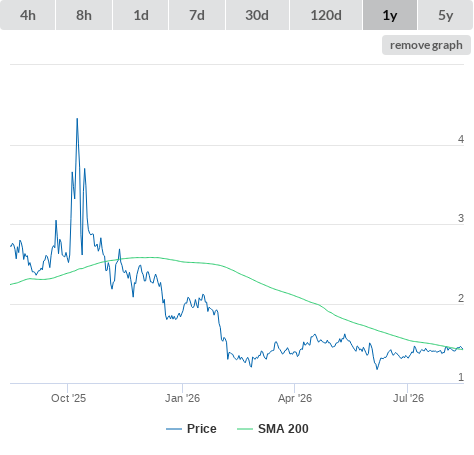
Task: Show the 5y price history
Action: [446, 15]
